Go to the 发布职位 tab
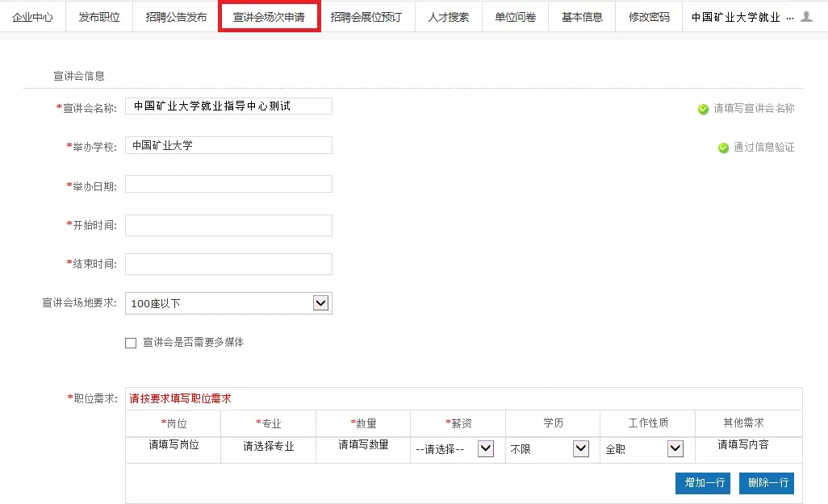The image size is (828, 504). 99,17
